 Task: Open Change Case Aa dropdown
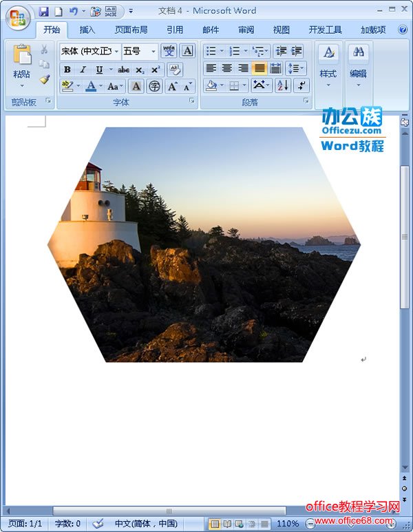click(115, 86)
